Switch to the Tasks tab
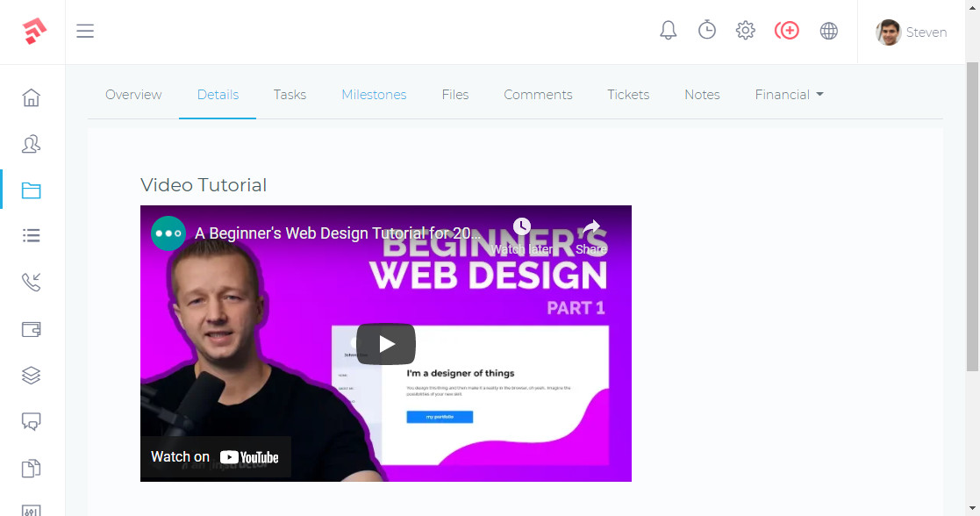980x516 pixels. pos(290,95)
